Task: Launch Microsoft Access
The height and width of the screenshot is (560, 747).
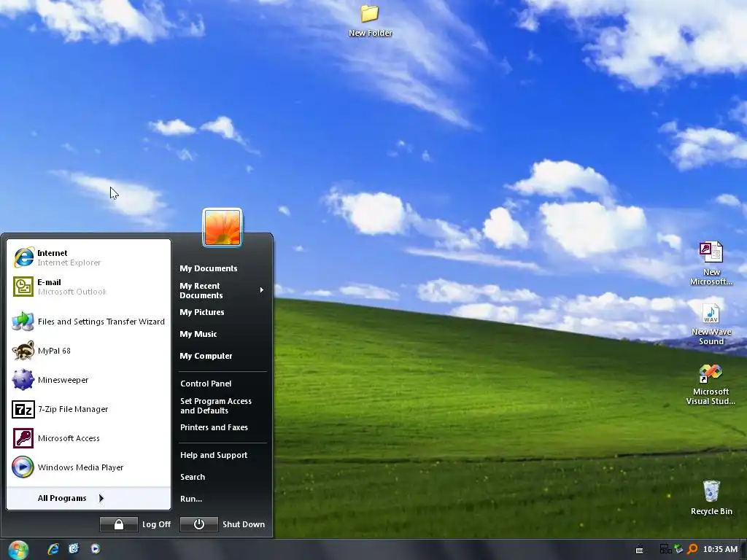Action: [88, 438]
